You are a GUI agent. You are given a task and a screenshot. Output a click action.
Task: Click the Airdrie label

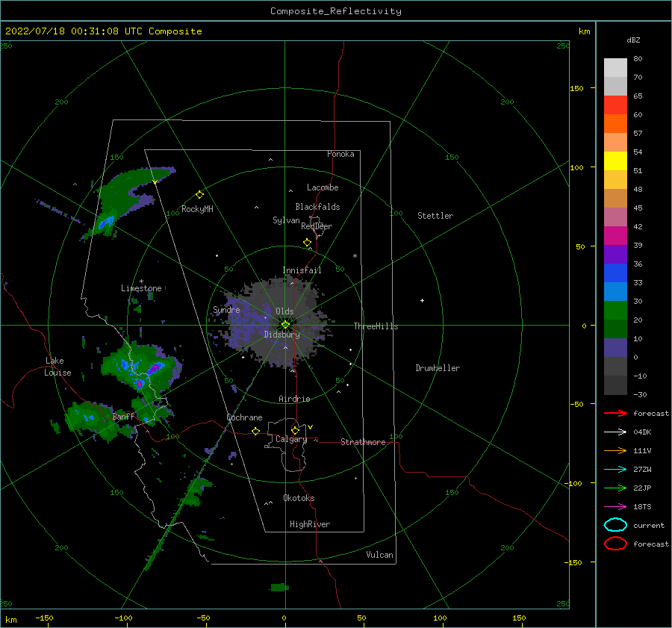coord(294,399)
